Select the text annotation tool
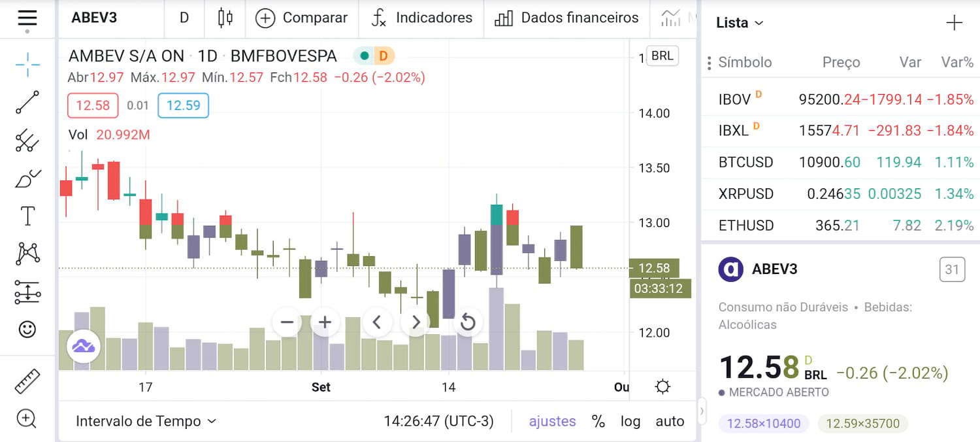This screenshot has height=442, width=980. 27,216
